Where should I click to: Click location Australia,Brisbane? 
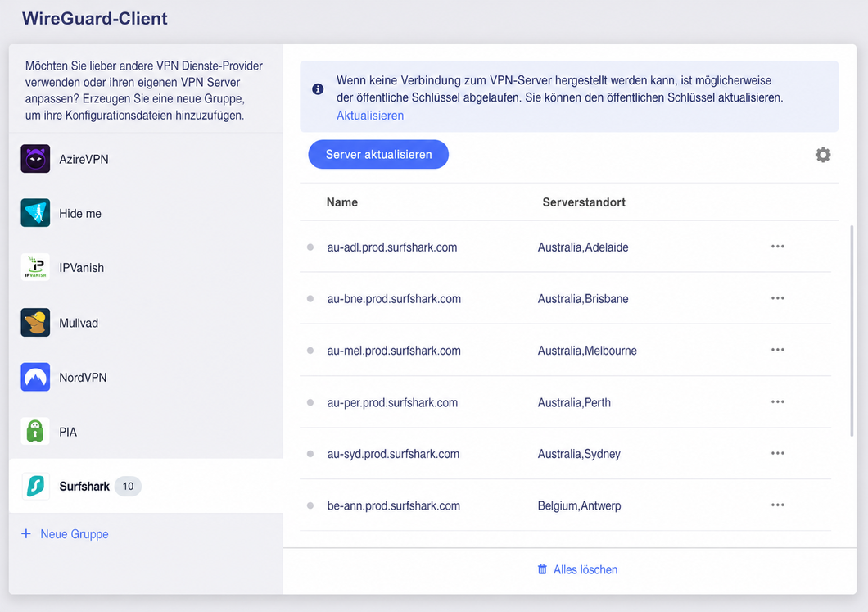point(583,298)
